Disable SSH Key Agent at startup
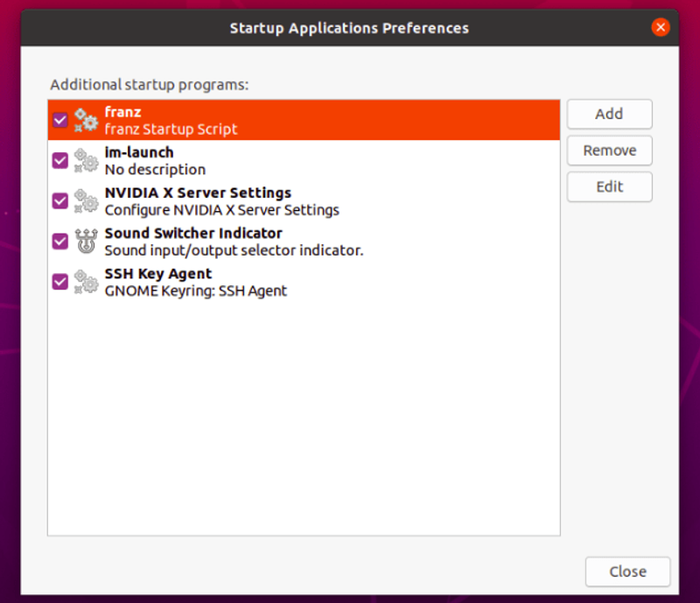The image size is (700, 603). pyautogui.click(x=60, y=282)
